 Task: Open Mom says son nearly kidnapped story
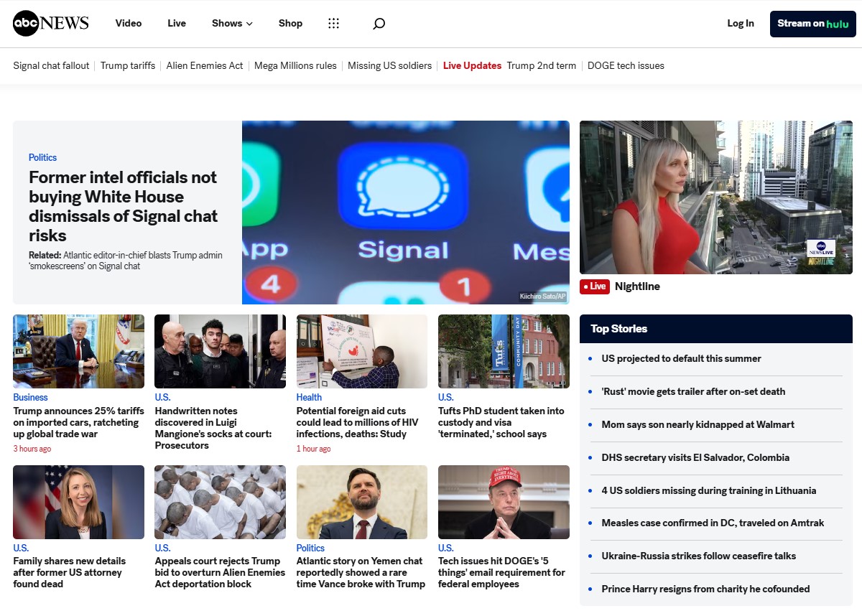pos(698,424)
